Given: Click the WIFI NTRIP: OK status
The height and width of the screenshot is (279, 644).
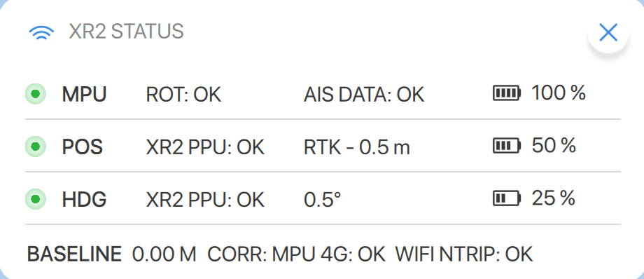Looking at the screenshot, I should 464,254.
